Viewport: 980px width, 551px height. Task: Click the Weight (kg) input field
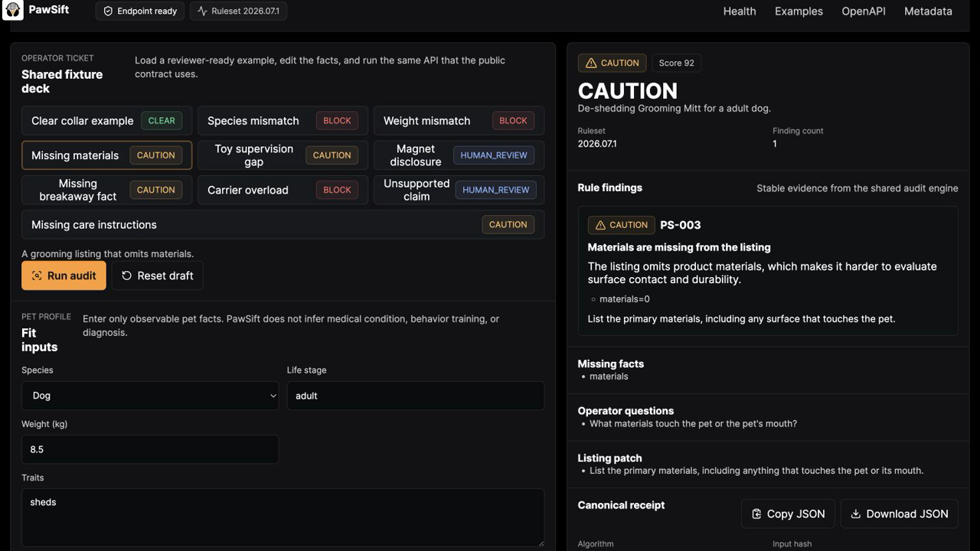coord(150,449)
